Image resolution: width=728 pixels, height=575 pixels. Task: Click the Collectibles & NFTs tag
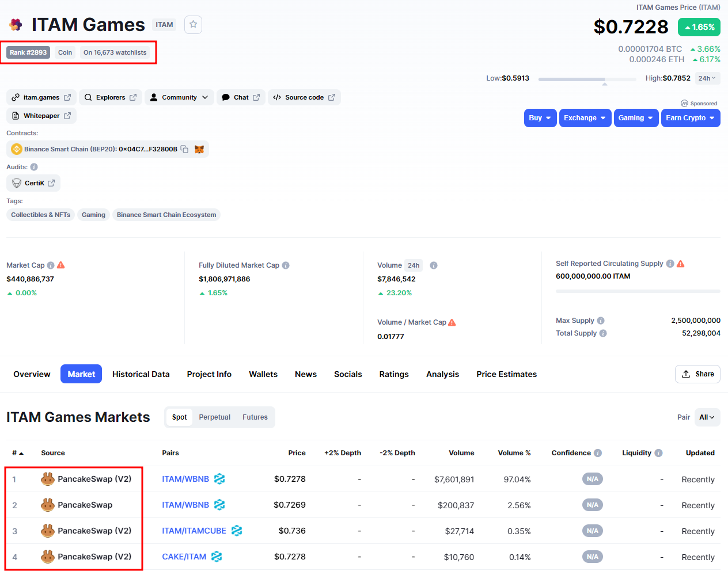(40, 215)
